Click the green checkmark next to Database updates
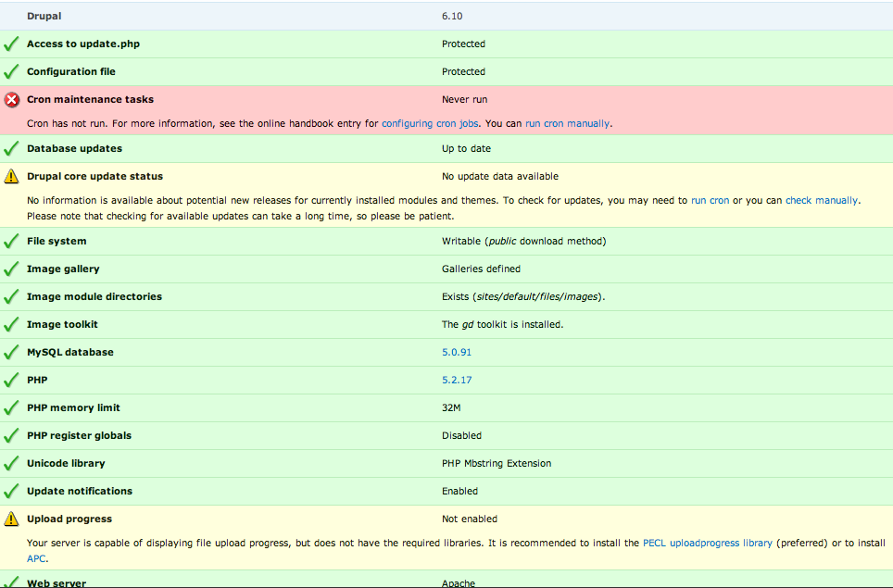Screen dimensions: 893x588 point(11,149)
